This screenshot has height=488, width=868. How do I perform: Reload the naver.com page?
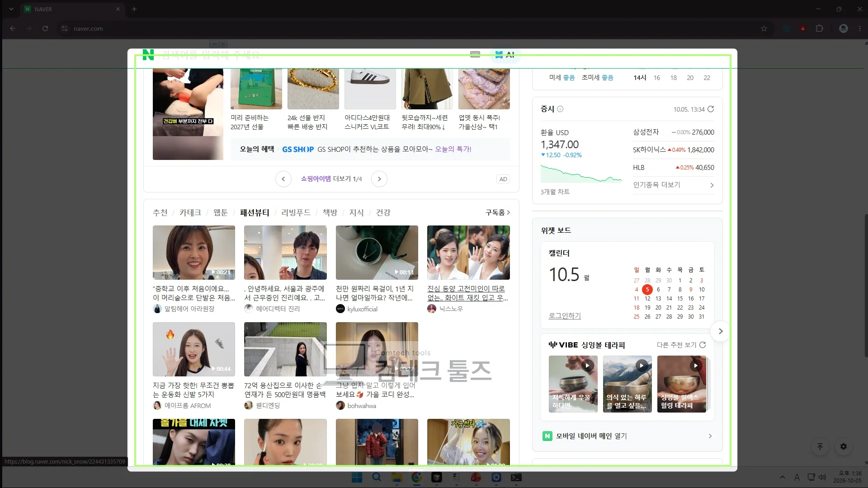point(45,28)
